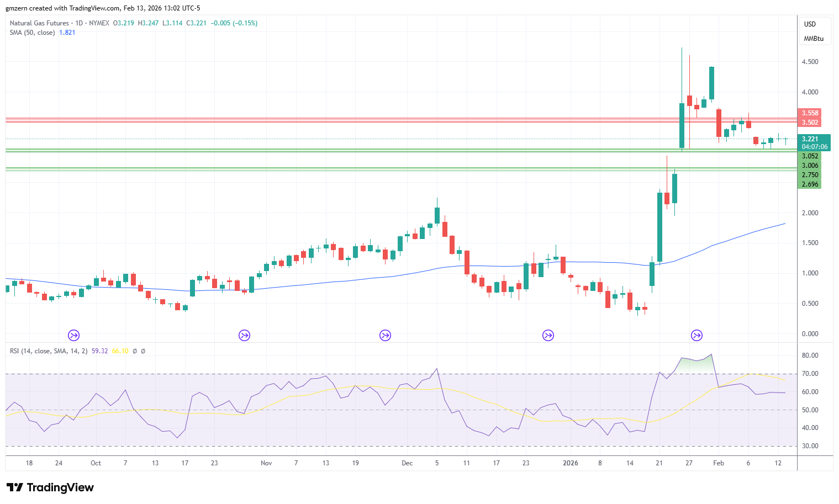The height and width of the screenshot is (504, 839).
Task: Click the 4.000 price axis value
Action: pos(810,92)
